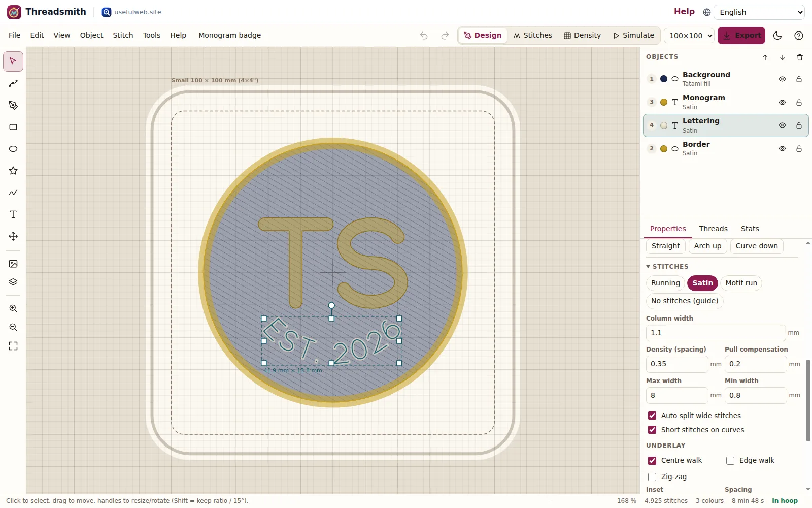
Task: Delete the selected object with the trash icon
Action: click(x=800, y=57)
